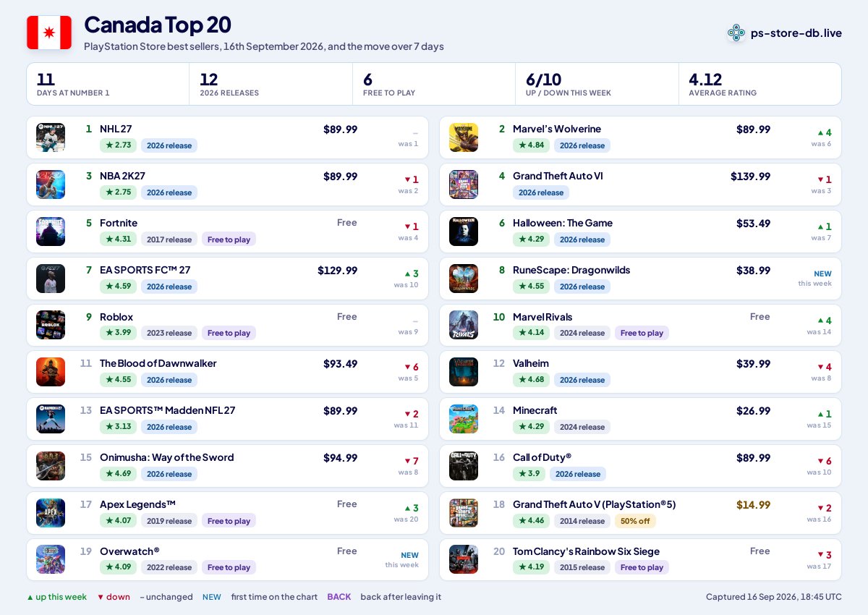Image resolution: width=868 pixels, height=615 pixels.
Task: Click the 'unchanged' legend entry
Action: click(x=166, y=597)
